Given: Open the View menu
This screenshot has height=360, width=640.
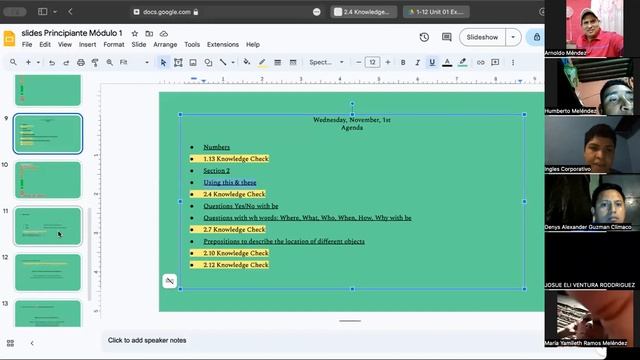Looking at the screenshot, I should pyautogui.click(x=64, y=44).
